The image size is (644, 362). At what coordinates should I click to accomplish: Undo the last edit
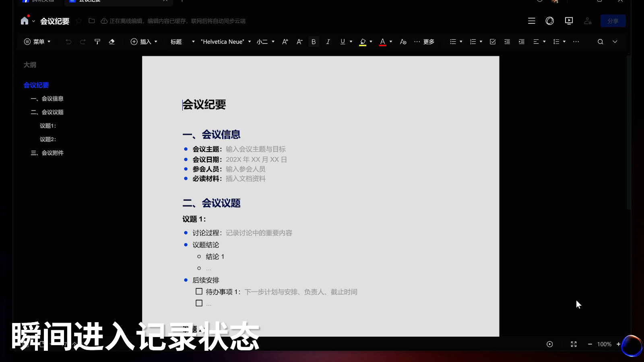[68, 42]
